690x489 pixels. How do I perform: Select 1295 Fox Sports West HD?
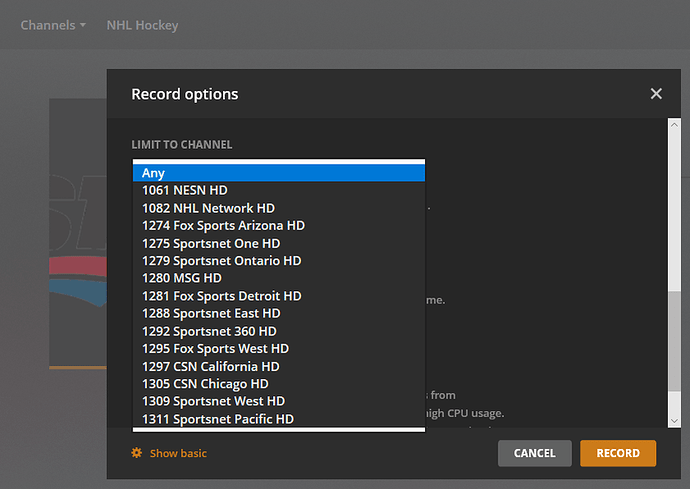click(x=279, y=349)
